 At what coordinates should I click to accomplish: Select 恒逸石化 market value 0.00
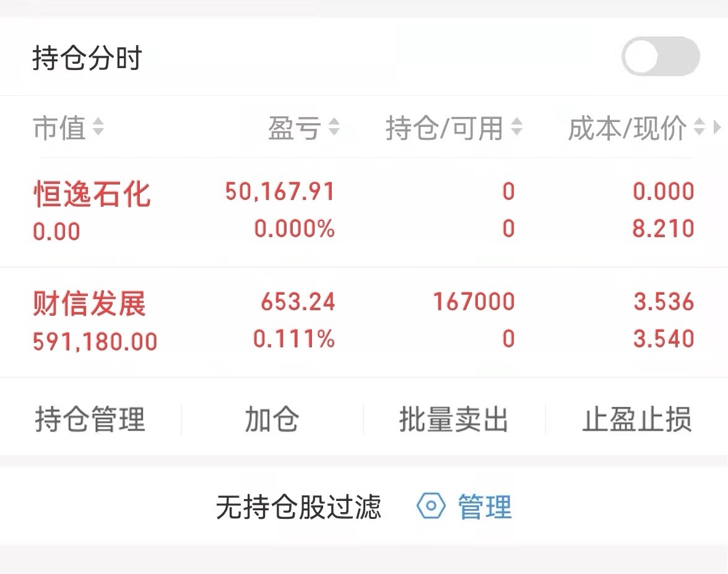[57, 232]
